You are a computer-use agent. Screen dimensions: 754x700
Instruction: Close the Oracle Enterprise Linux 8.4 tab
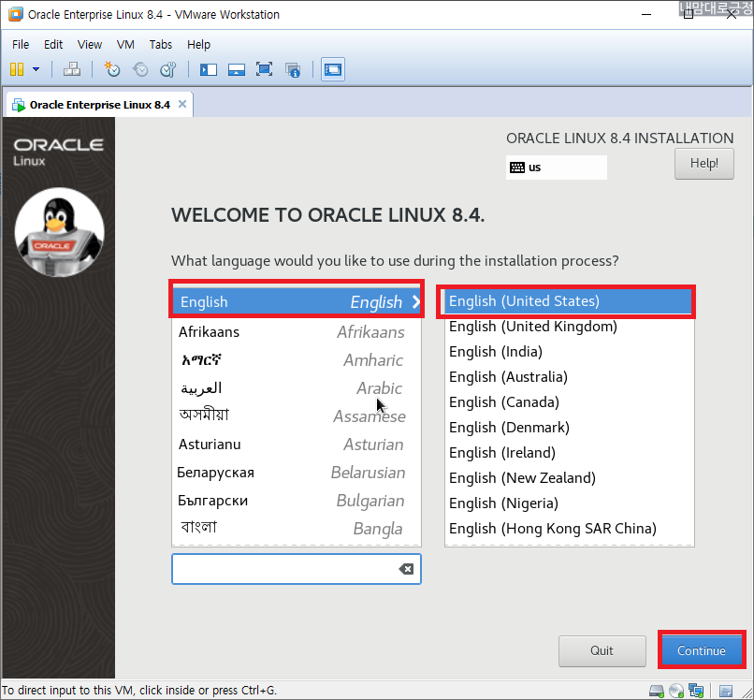click(182, 104)
